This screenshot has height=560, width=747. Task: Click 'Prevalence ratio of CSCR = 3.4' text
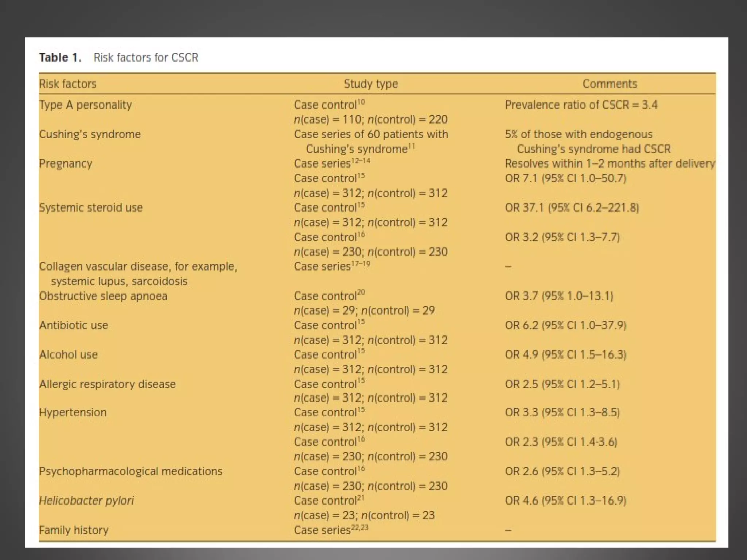[581, 105]
